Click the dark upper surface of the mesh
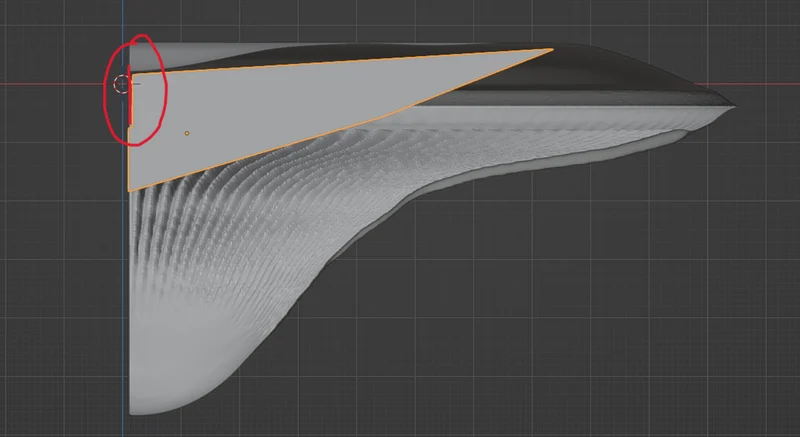This screenshot has height=437, width=800. point(587,69)
